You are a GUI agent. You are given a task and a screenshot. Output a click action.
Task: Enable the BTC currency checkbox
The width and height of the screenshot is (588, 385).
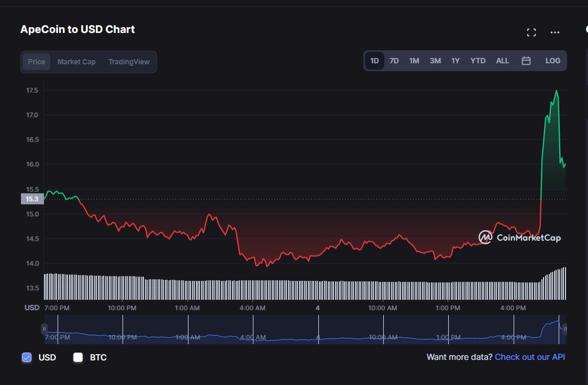point(78,357)
